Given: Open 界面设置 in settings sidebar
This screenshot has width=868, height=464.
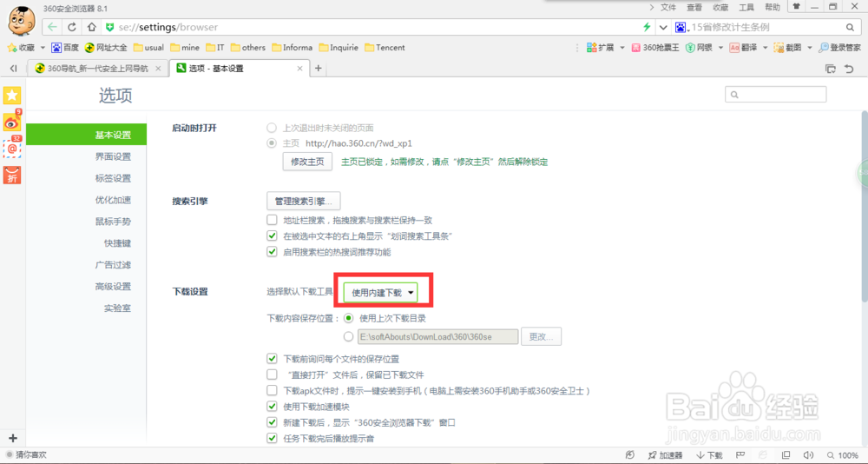Looking at the screenshot, I should (x=113, y=157).
